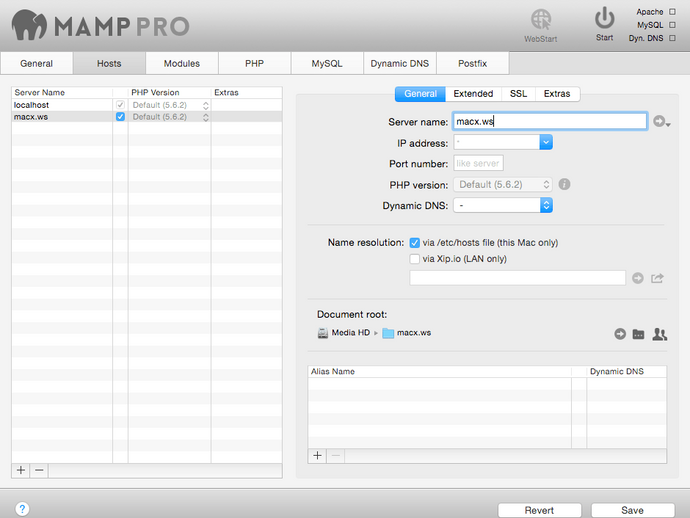The height and width of the screenshot is (518, 690).
Task: Switch to Extras host settings
Action: tap(557, 94)
